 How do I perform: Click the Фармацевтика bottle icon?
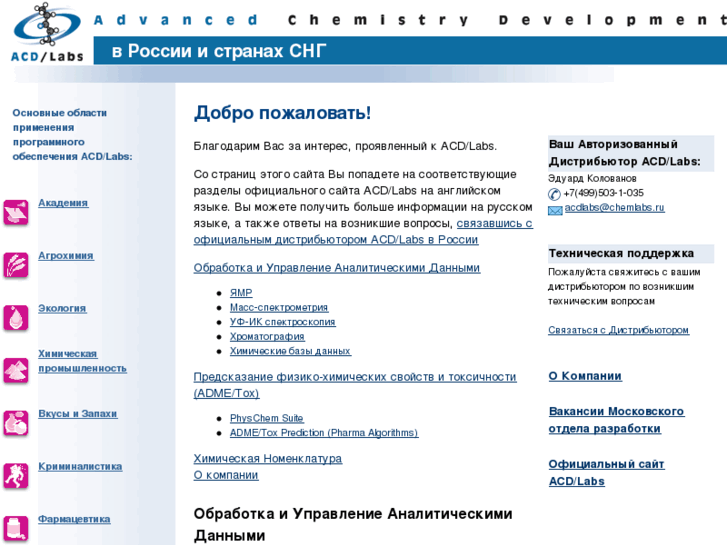coord(16,529)
